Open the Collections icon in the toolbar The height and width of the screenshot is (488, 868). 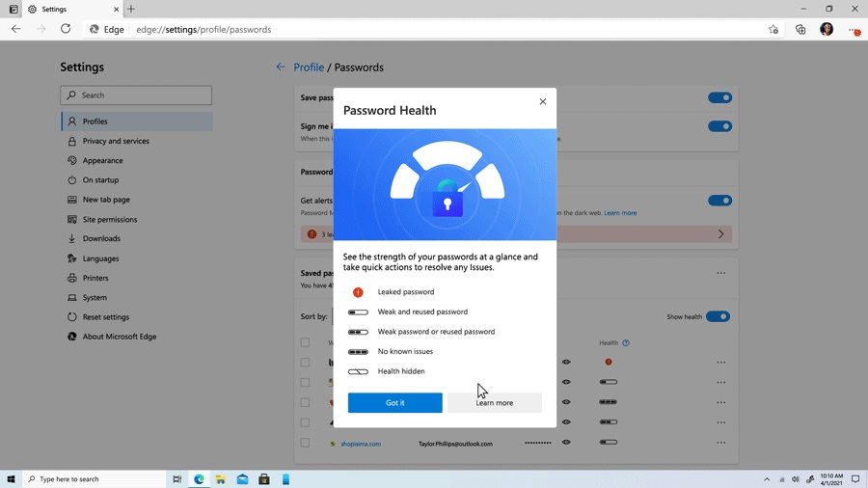point(800,30)
